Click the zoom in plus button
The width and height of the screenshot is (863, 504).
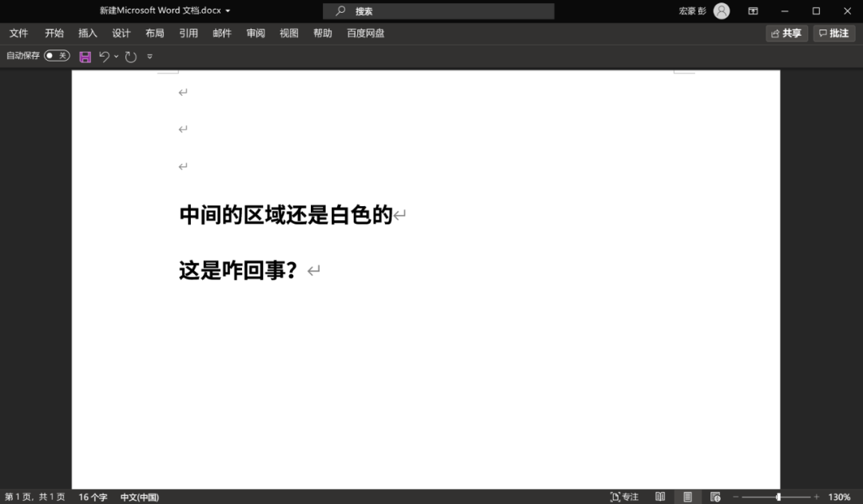pyautogui.click(x=816, y=497)
